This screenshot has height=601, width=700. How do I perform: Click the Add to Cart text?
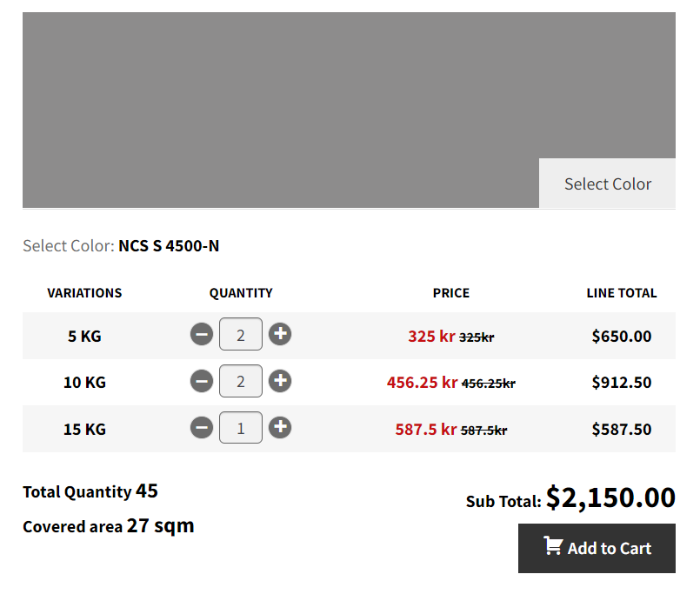(609, 549)
